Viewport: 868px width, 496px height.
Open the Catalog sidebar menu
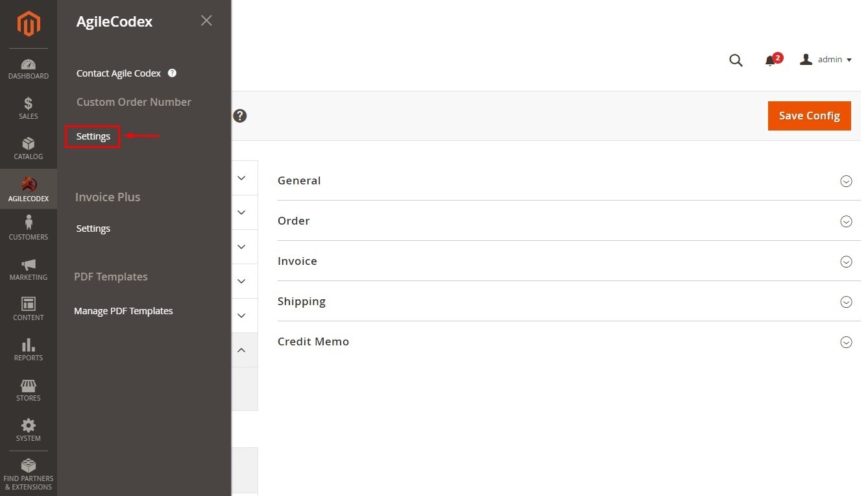29,149
